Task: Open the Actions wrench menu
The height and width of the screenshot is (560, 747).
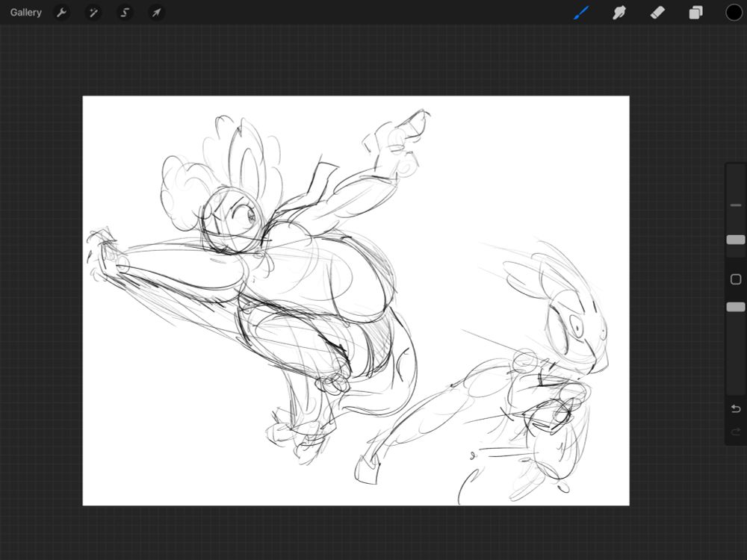Action: (x=61, y=13)
